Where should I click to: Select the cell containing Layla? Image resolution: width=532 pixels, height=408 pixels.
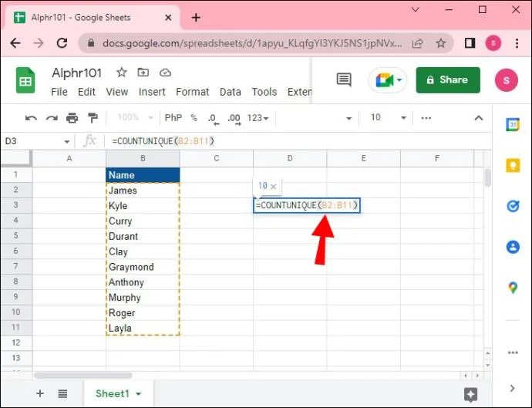[x=143, y=329]
